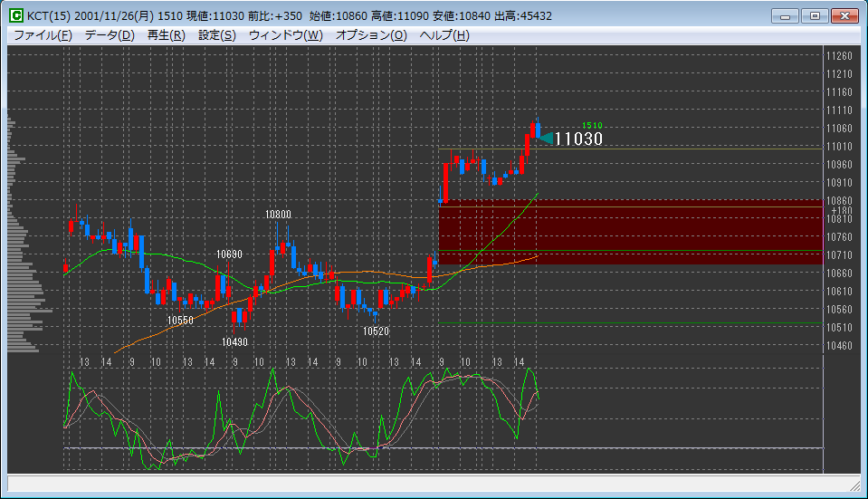Screen dimensions: 868x499
Task: Close the KCT chart window
Action: coord(846,15)
